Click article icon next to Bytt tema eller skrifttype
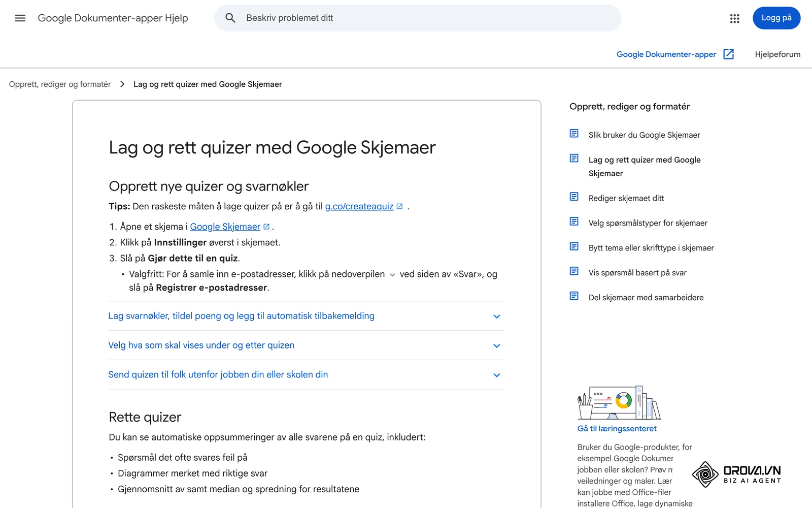The image size is (812, 508). tap(574, 246)
